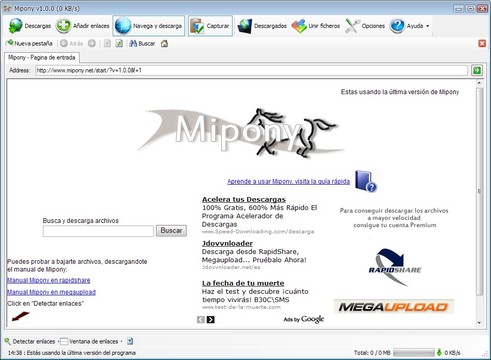Expand the Ayuda dropdown arrow

pos(428,26)
